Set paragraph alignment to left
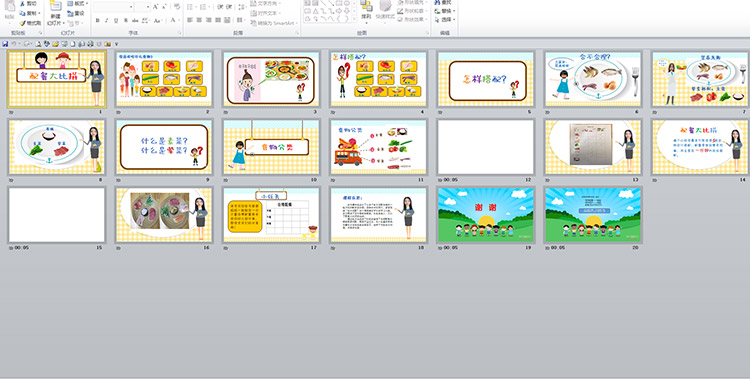 pyautogui.click(x=189, y=20)
